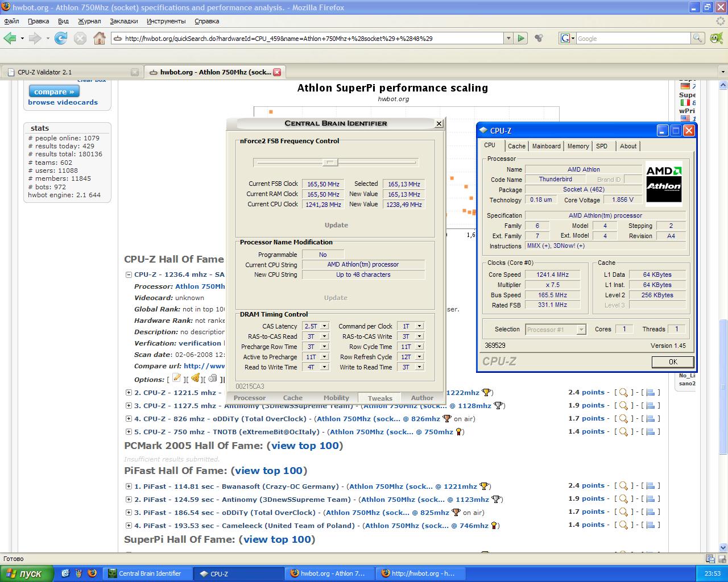
Task: Open PCMark 2005 view top 100 link
Action: (305, 446)
